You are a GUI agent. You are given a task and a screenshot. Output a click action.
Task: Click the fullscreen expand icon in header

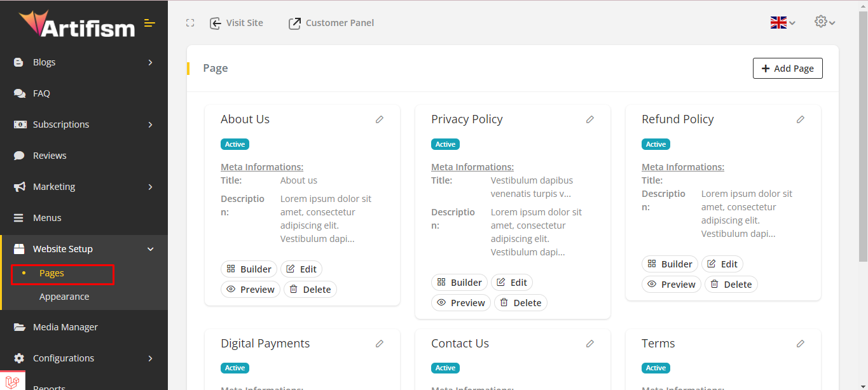pos(190,23)
